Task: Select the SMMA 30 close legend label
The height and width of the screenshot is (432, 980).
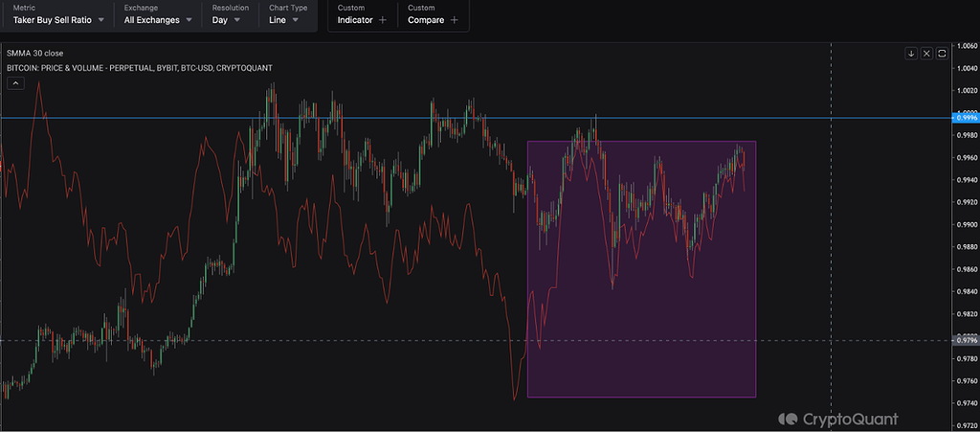Action: coord(34,53)
